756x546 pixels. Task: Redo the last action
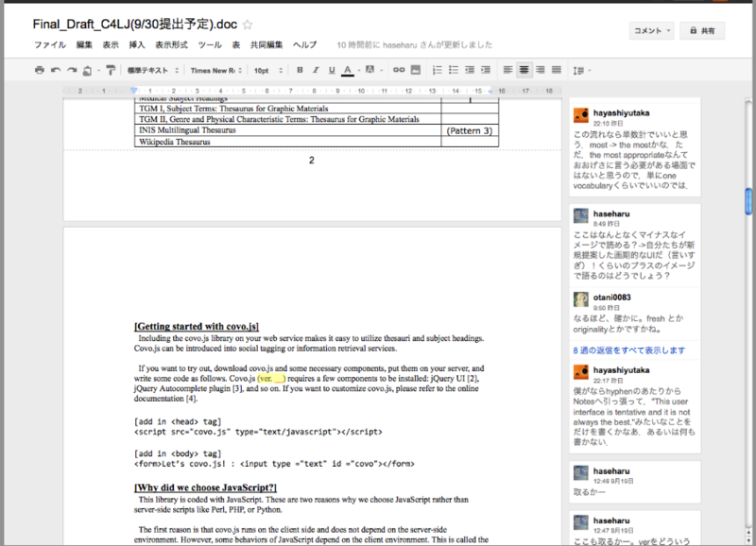[x=72, y=70]
